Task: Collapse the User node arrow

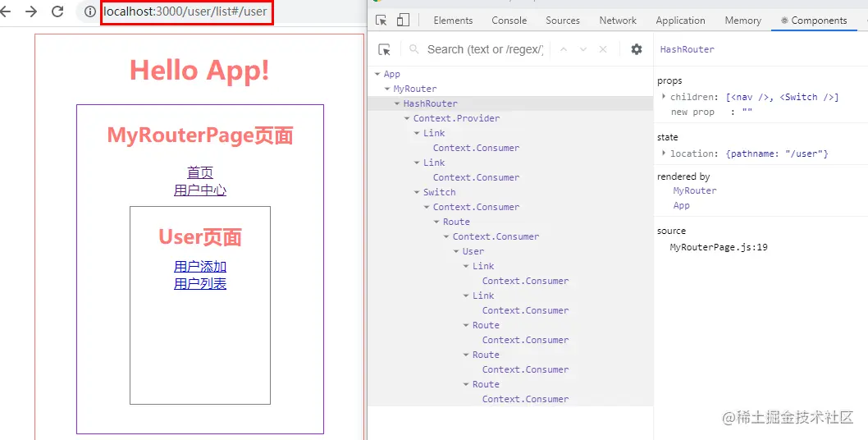Action: pos(457,251)
